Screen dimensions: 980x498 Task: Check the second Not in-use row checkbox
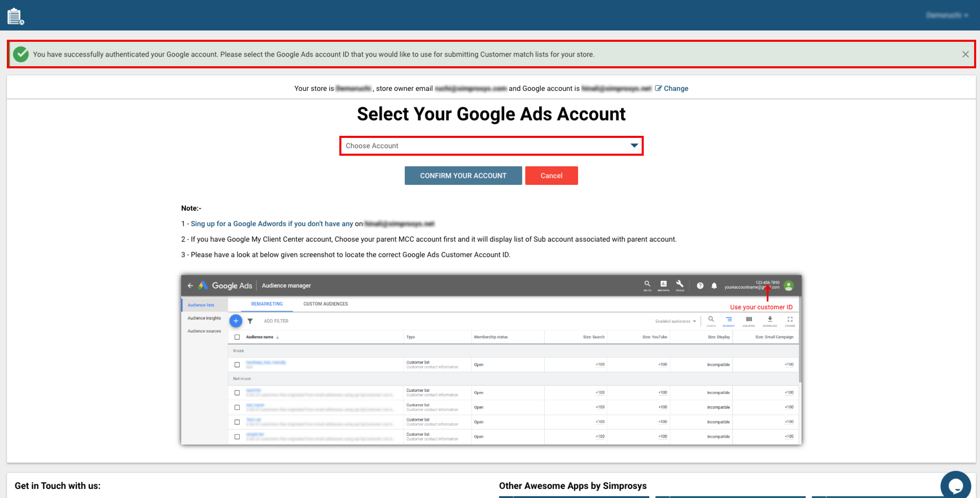237,407
